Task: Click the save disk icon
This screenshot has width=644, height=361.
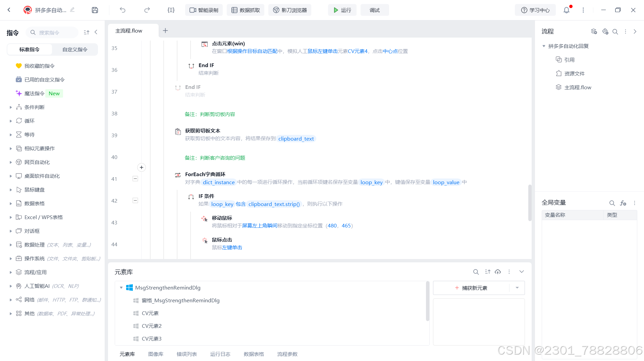Action: pos(95,10)
